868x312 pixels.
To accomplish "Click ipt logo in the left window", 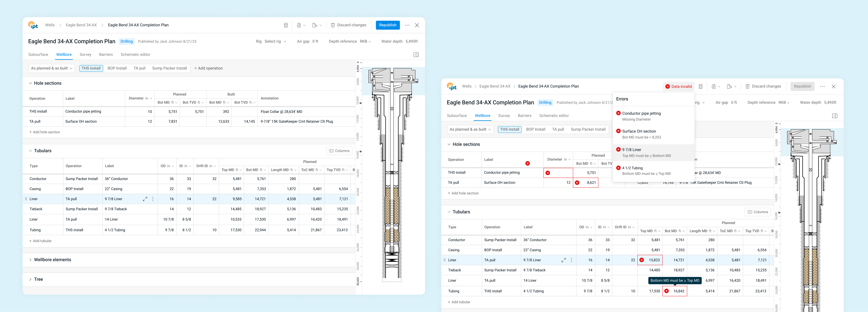I will point(33,25).
